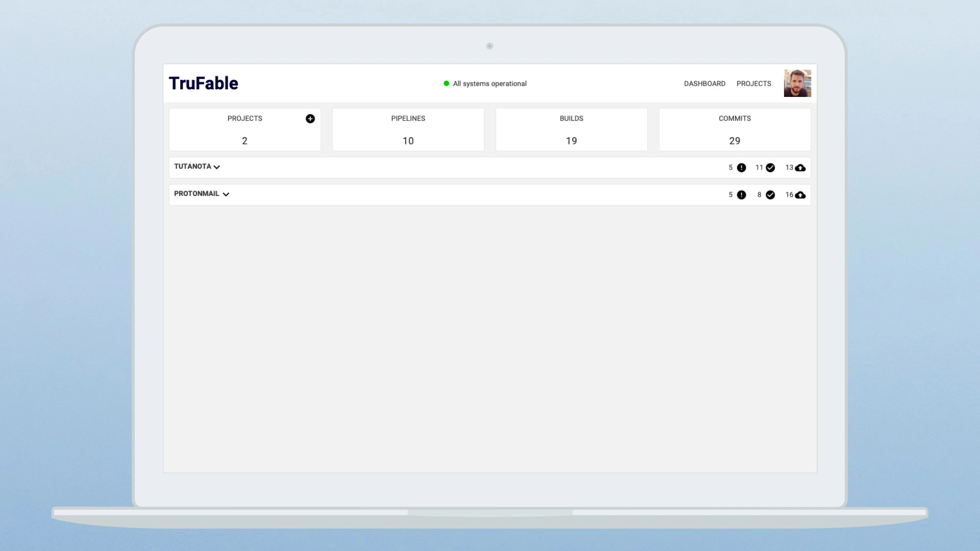Click the TUTANOTA cloud upload icon
This screenshot has height=551, width=980.
[x=800, y=168]
